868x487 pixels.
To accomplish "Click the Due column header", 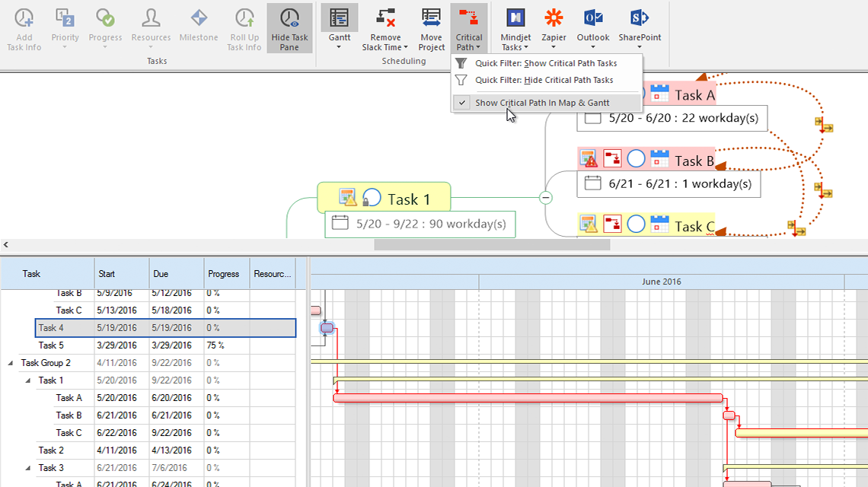I will pyautogui.click(x=177, y=273).
